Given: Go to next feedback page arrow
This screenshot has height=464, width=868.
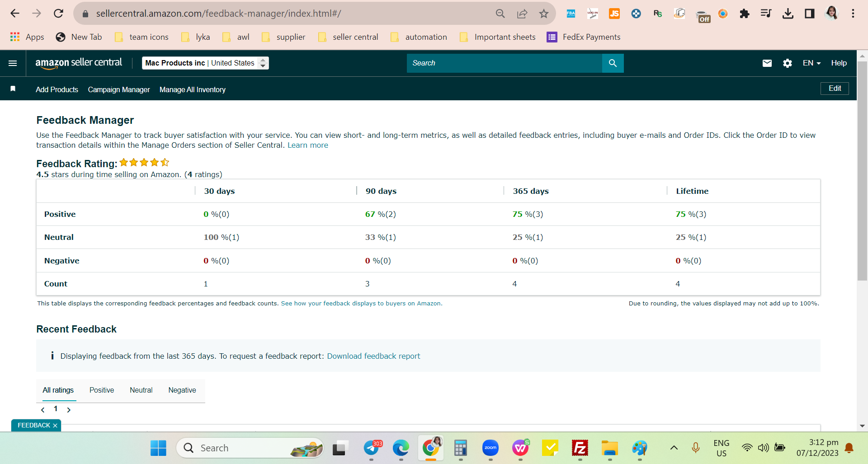Looking at the screenshot, I should tap(69, 410).
